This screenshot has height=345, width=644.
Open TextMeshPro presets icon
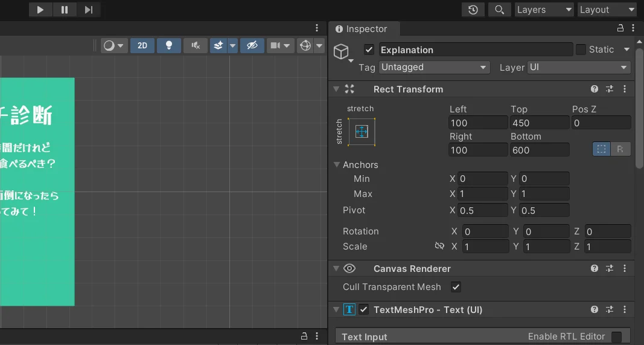coord(610,309)
